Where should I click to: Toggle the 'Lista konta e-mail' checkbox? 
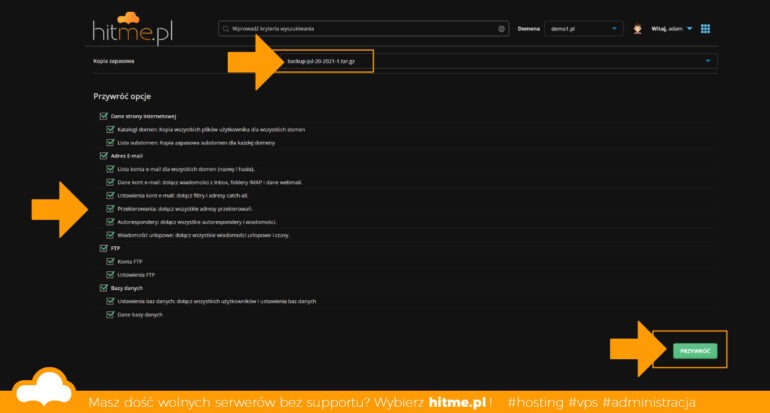pyautogui.click(x=110, y=169)
